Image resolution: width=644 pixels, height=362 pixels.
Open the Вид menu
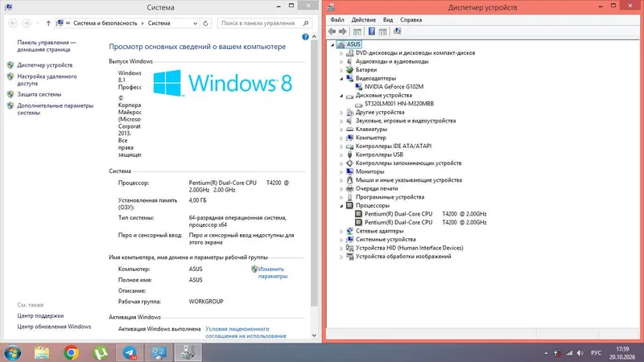(388, 19)
